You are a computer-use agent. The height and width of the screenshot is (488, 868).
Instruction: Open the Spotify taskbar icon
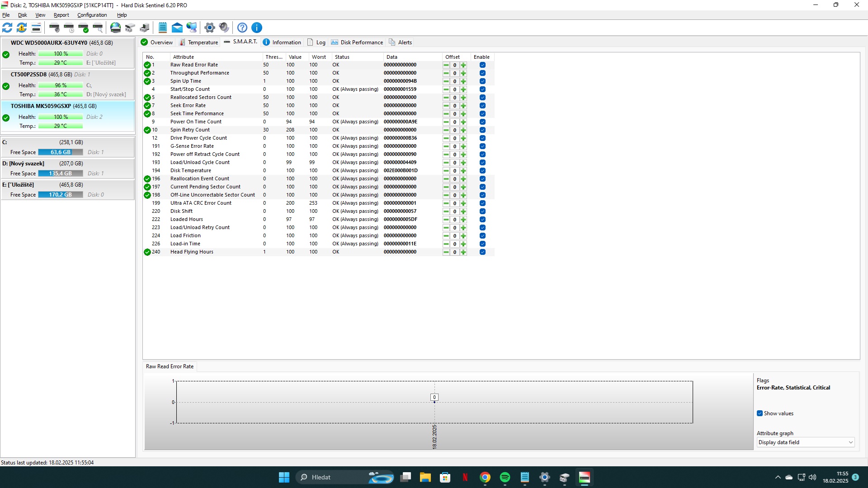(x=505, y=477)
